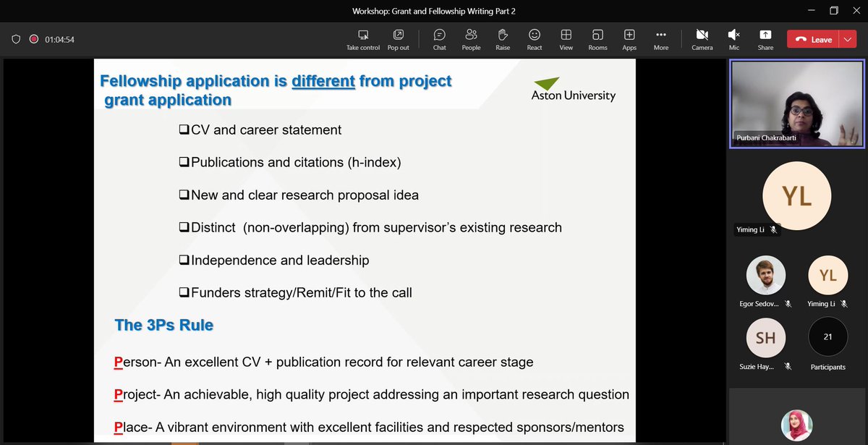
Task: Click 'CV and career statement' bullet
Action: (260, 130)
